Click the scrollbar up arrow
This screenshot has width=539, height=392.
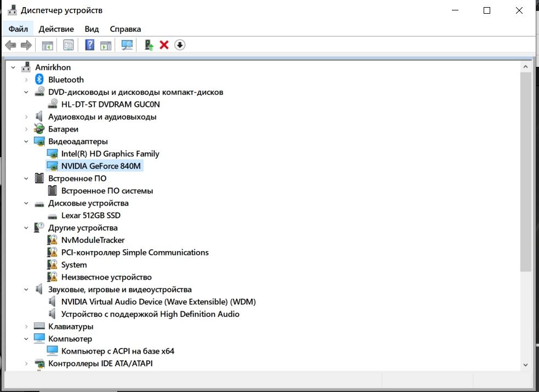525,67
